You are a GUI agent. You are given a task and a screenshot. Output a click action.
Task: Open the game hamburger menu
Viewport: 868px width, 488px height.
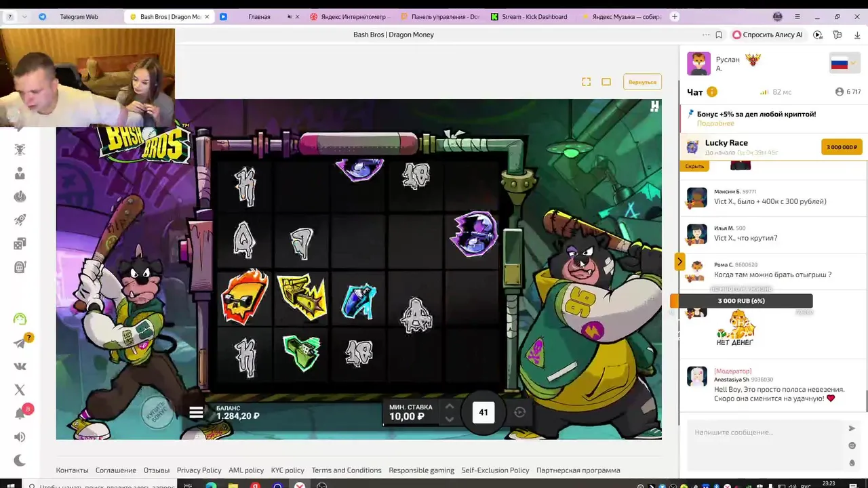pos(196,412)
